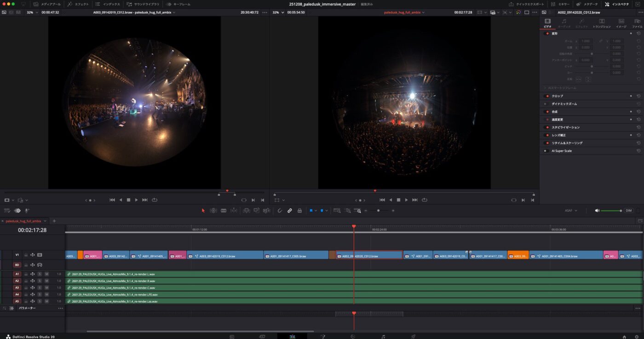Play timeline viewer in reverse

(x=391, y=200)
